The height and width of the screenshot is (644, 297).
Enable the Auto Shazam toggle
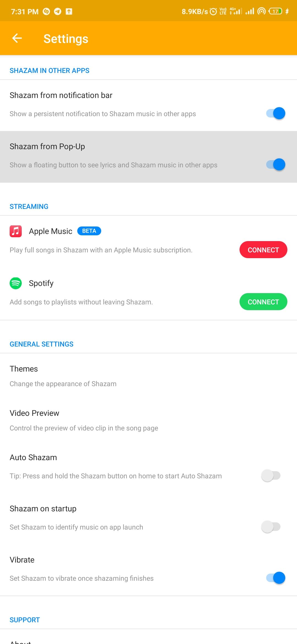click(x=271, y=476)
